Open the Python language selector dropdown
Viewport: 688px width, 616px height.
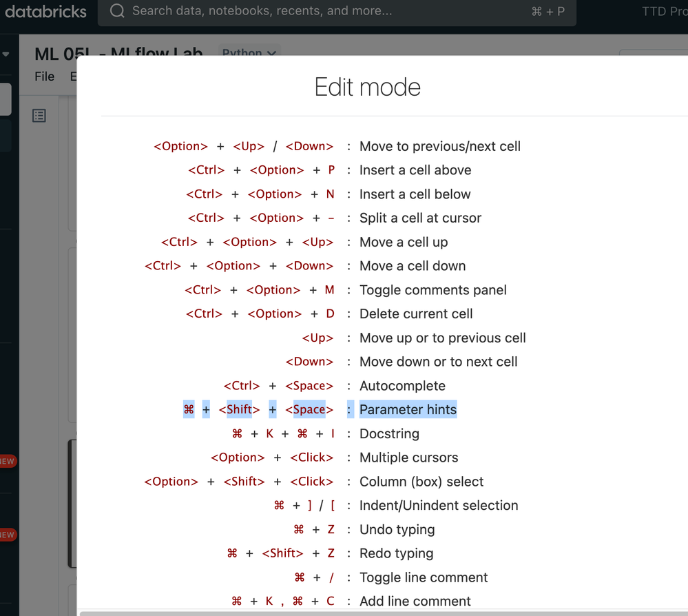[249, 53]
